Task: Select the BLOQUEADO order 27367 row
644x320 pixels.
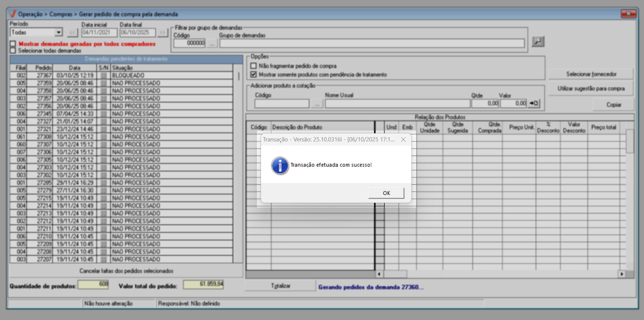Action: tap(127, 75)
